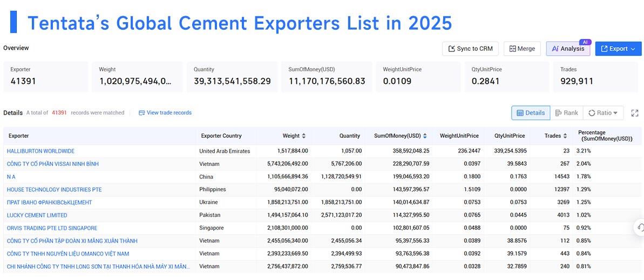The height and width of the screenshot is (280, 644).
Task: Open NGUYÊN LIỆU OMANCO VIỆT NAM link
Action: tap(68, 254)
